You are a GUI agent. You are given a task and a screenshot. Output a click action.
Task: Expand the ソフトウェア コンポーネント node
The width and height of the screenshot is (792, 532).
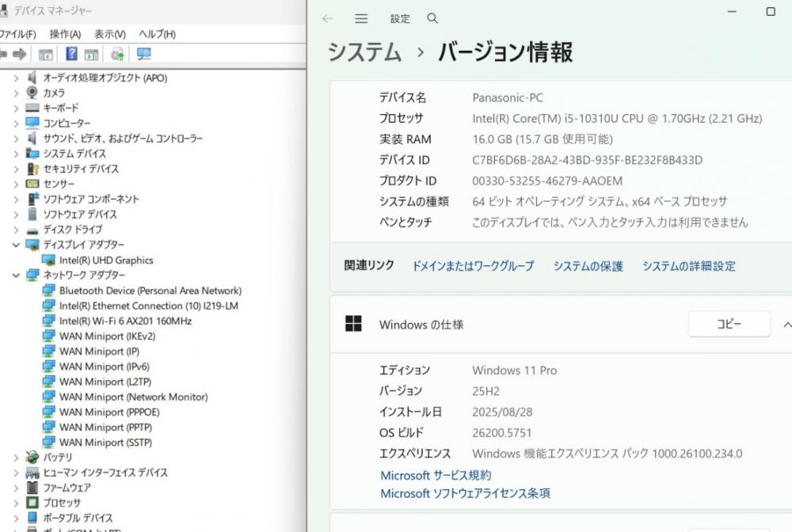[x=16, y=199]
